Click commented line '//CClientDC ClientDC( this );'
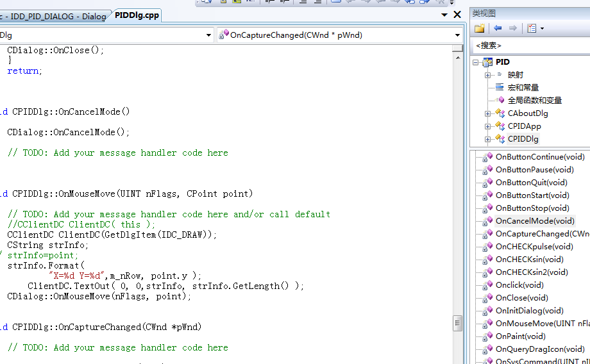Viewport: 590px width, 364px height. (81, 224)
